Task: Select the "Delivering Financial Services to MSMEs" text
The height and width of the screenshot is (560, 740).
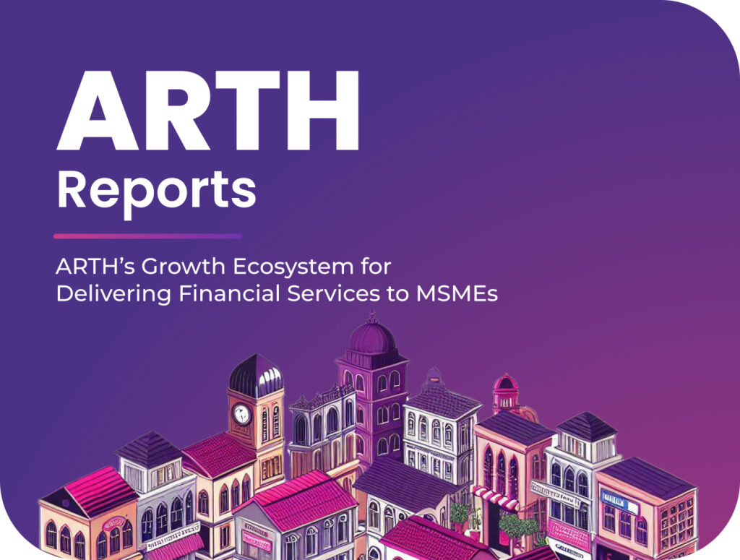Action: click(277, 294)
